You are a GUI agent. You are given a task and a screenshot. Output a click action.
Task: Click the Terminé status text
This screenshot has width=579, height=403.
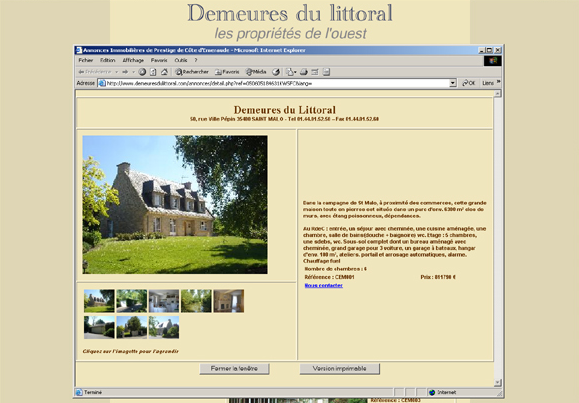93,392
